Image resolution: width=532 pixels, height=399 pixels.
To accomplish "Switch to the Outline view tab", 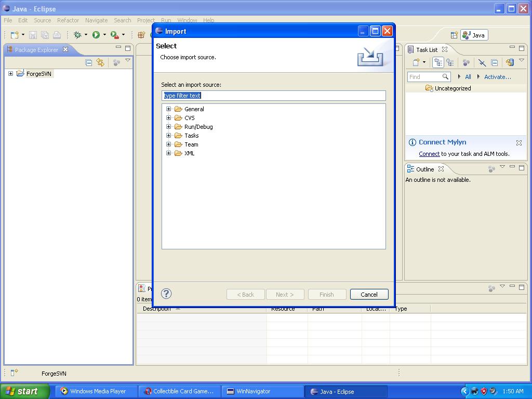I will [424, 169].
